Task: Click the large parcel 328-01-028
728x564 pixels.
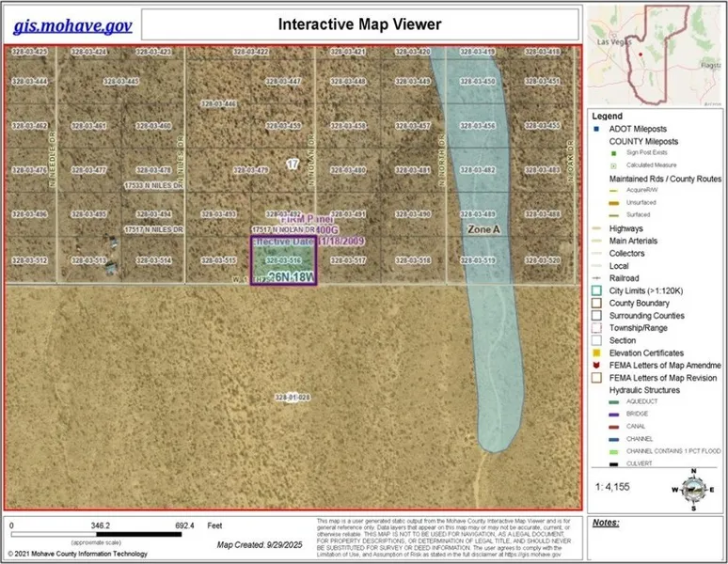Action: tap(293, 398)
